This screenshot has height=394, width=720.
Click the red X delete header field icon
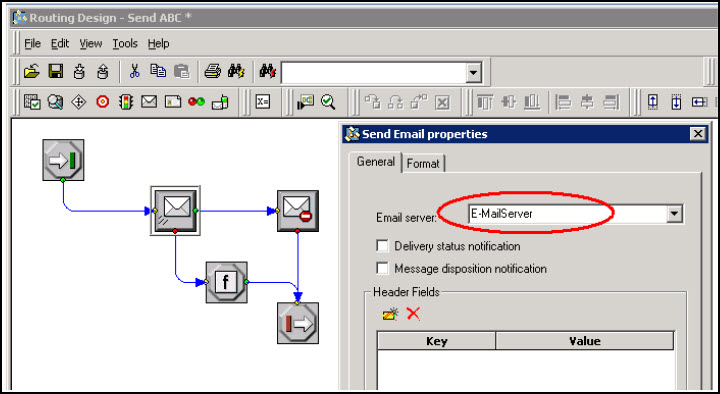tap(413, 314)
